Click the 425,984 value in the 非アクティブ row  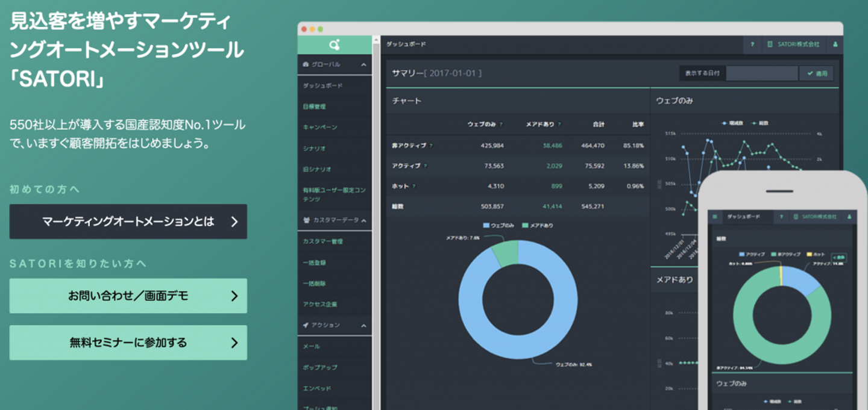tap(492, 146)
